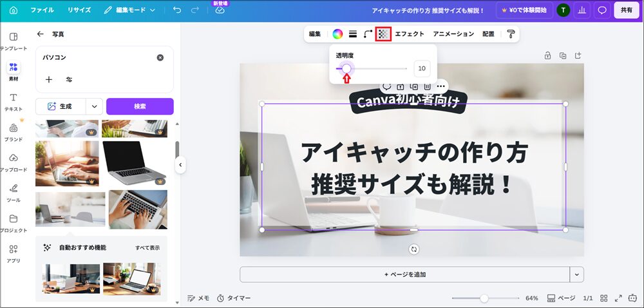Open the アプリ sidebar tab
Viewport: 644px width, 308px height.
pyautogui.click(x=14, y=254)
